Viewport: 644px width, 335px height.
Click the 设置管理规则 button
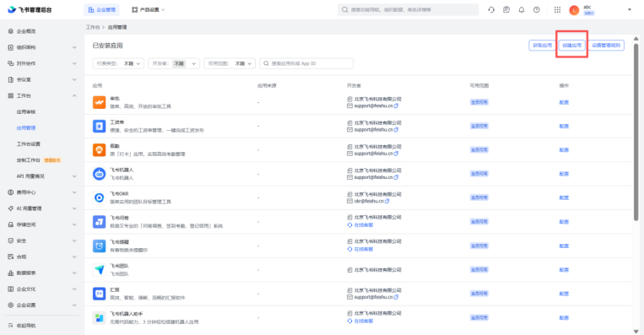(606, 46)
